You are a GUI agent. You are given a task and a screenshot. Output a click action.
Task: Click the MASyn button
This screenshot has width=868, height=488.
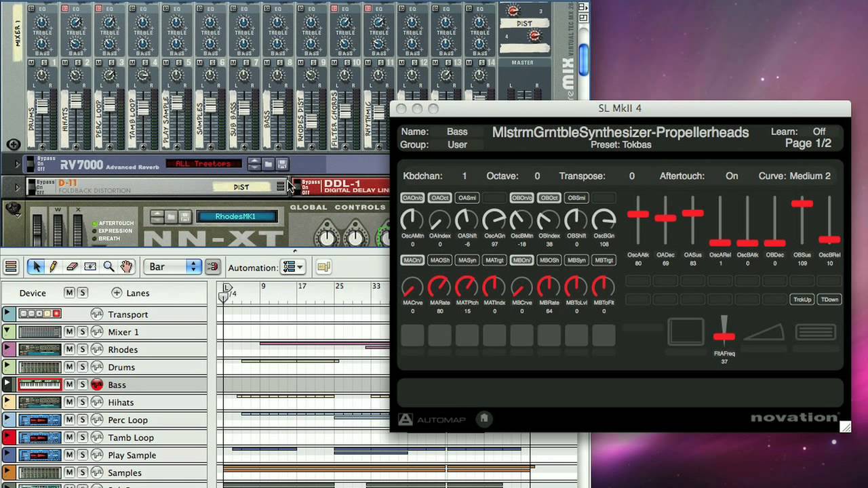click(467, 260)
